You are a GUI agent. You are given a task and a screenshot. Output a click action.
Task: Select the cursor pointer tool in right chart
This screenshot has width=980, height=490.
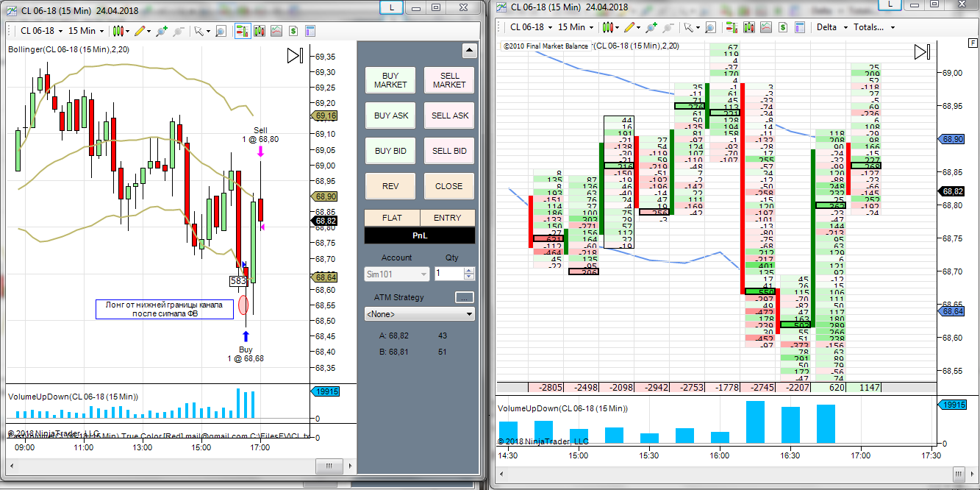[687, 27]
